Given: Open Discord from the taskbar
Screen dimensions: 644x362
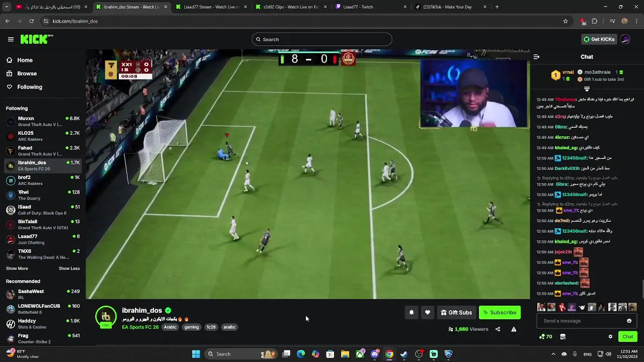Looking at the screenshot, I should point(374,354).
